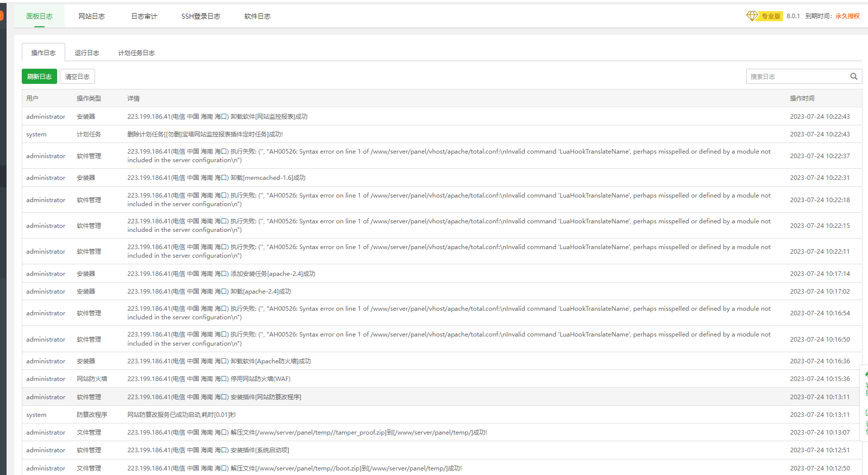Select the row 卸载软件[网站监控报表]成功

(442, 116)
